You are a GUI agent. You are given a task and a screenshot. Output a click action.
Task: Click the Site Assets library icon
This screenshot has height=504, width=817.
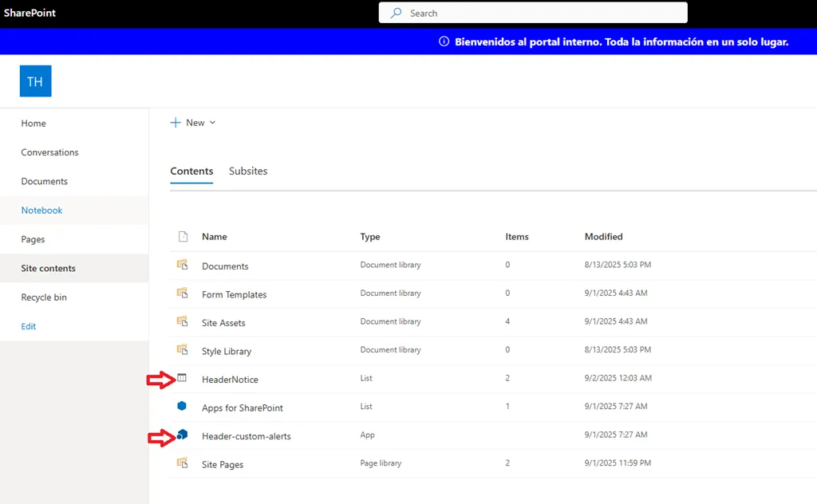(182, 321)
